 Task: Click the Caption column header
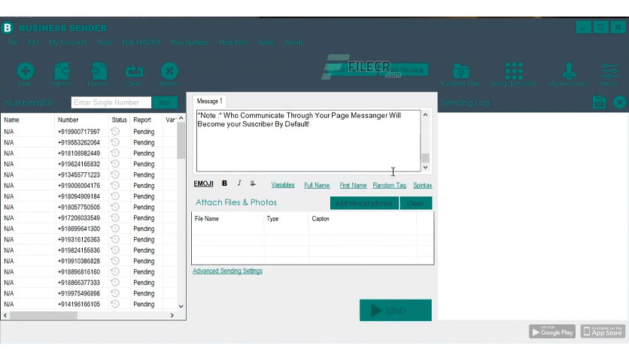[x=363, y=219]
